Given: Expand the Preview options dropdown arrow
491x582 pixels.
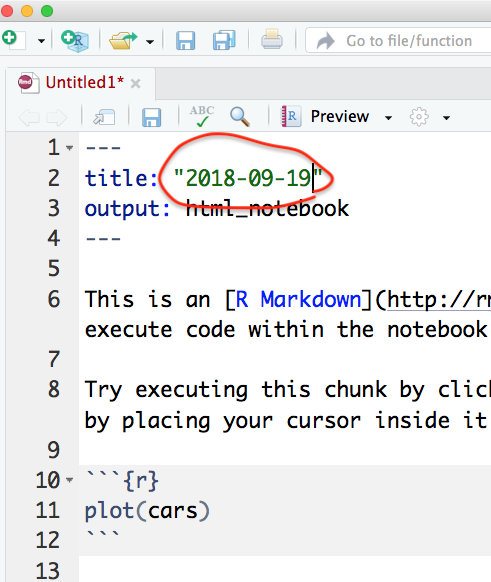Looking at the screenshot, I should 388,118.
